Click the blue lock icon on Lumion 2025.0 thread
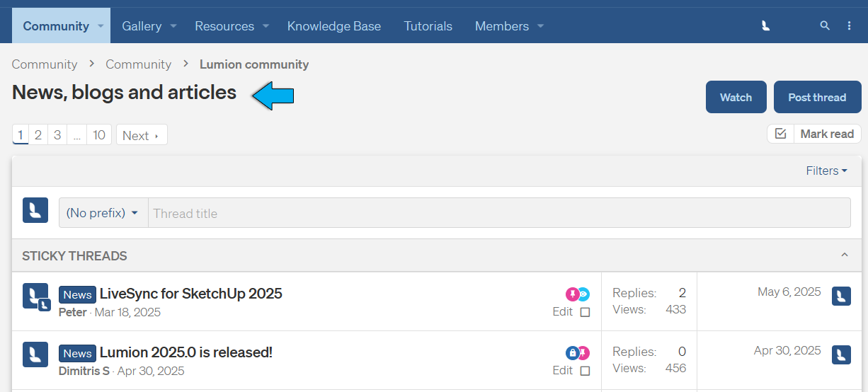 (572, 353)
